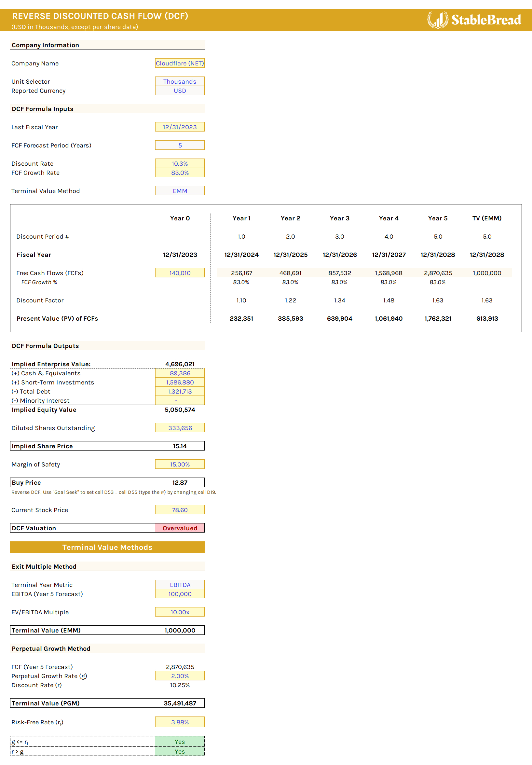Screen dimensions: 532x765
Task: Select the Total Debt input cell
Action: (x=180, y=392)
